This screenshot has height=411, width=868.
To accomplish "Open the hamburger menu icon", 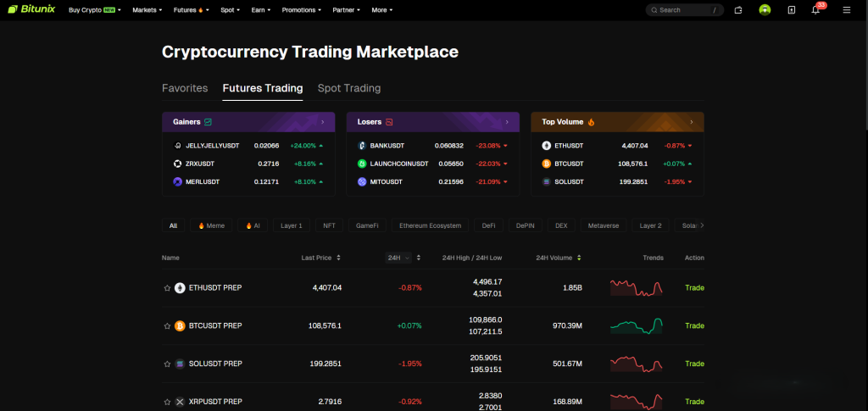I will coord(846,10).
